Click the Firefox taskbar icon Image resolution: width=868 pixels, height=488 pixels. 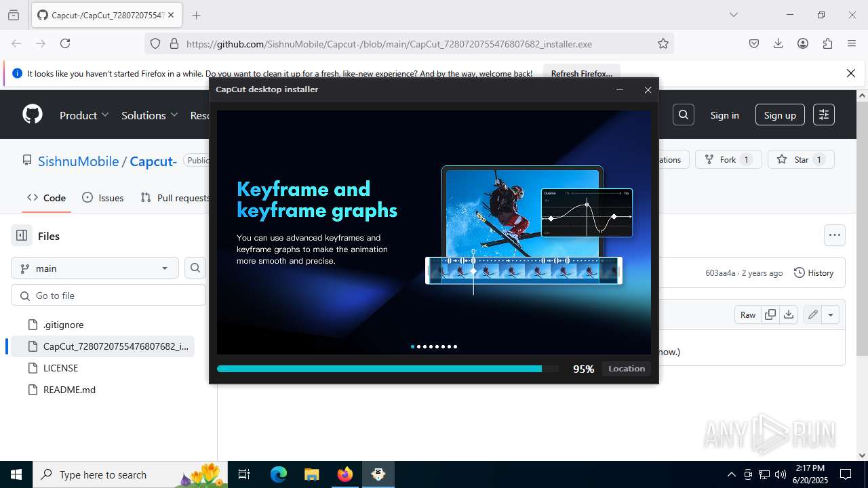(x=345, y=474)
